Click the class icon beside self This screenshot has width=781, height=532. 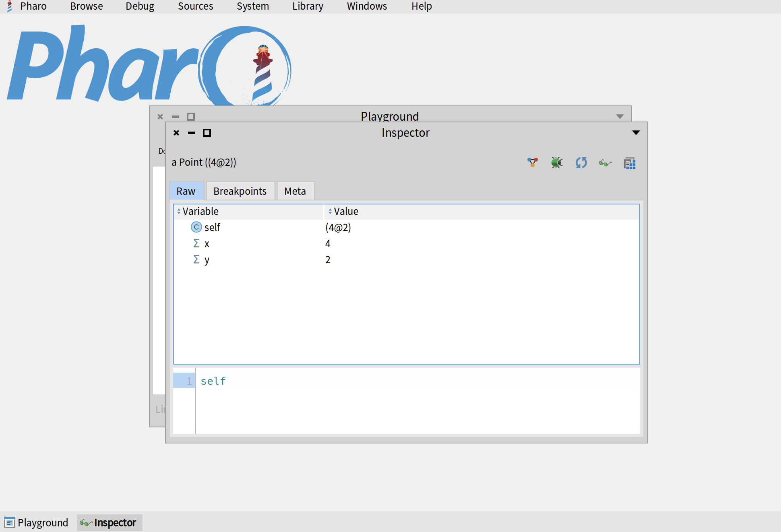tap(196, 227)
